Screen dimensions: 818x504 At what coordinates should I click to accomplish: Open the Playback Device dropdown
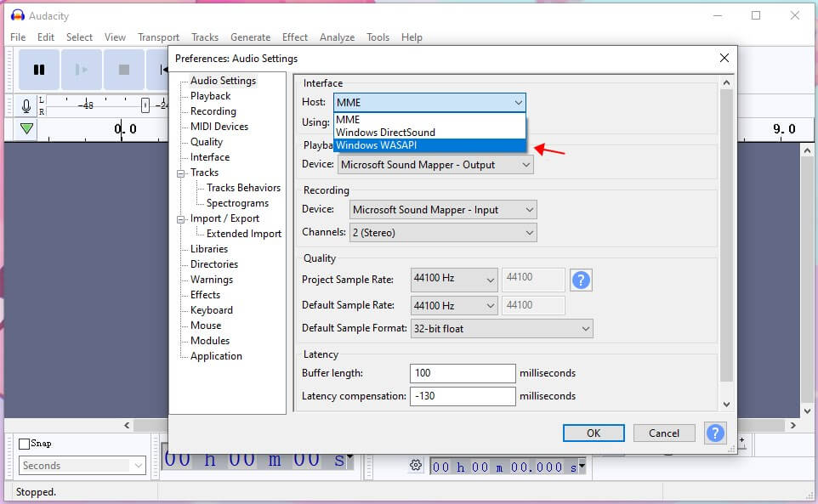point(435,165)
